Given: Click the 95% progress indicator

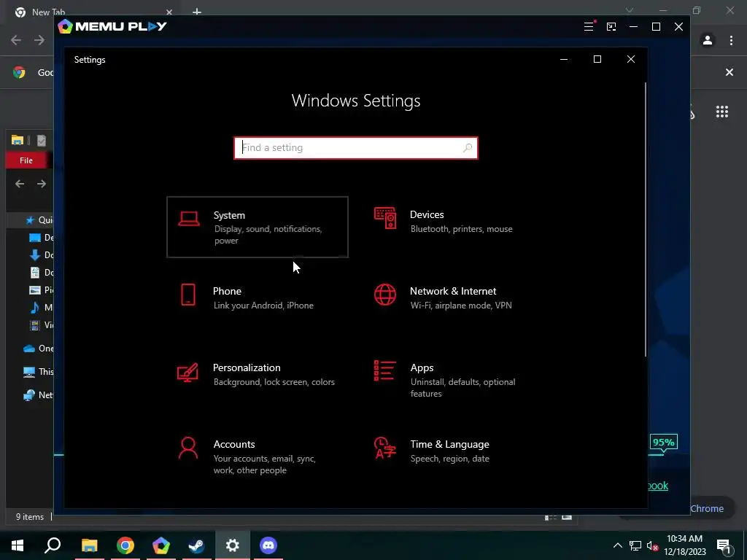Looking at the screenshot, I should coord(663,443).
